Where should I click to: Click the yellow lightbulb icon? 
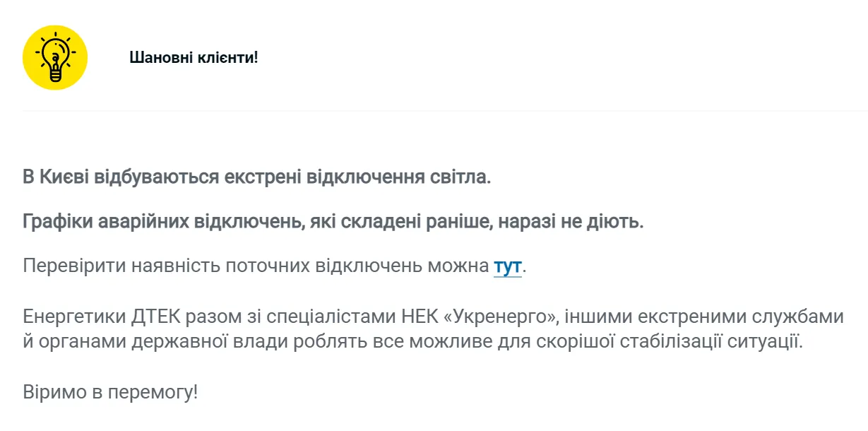click(x=54, y=57)
